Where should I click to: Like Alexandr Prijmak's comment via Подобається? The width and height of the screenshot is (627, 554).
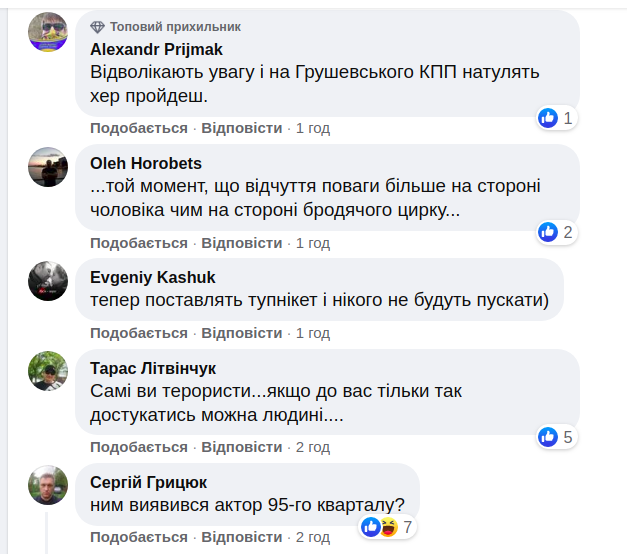pos(139,128)
